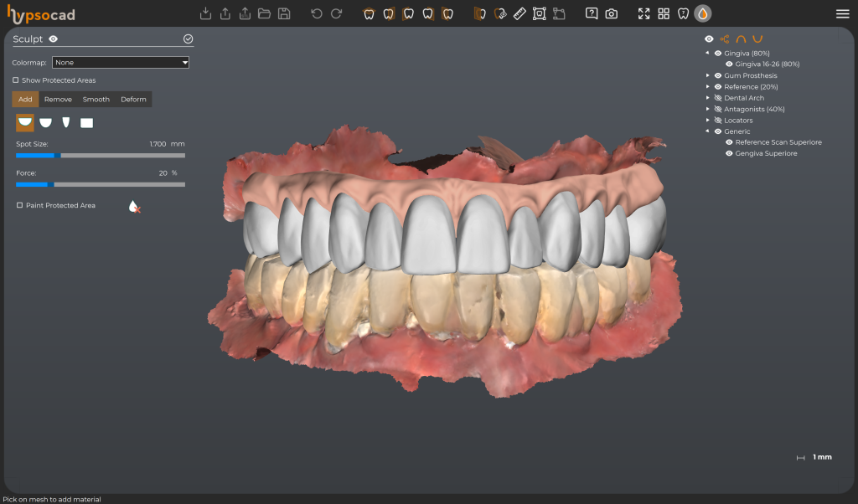
Task: Click on the Spot Size slider track
Action: (x=117, y=155)
